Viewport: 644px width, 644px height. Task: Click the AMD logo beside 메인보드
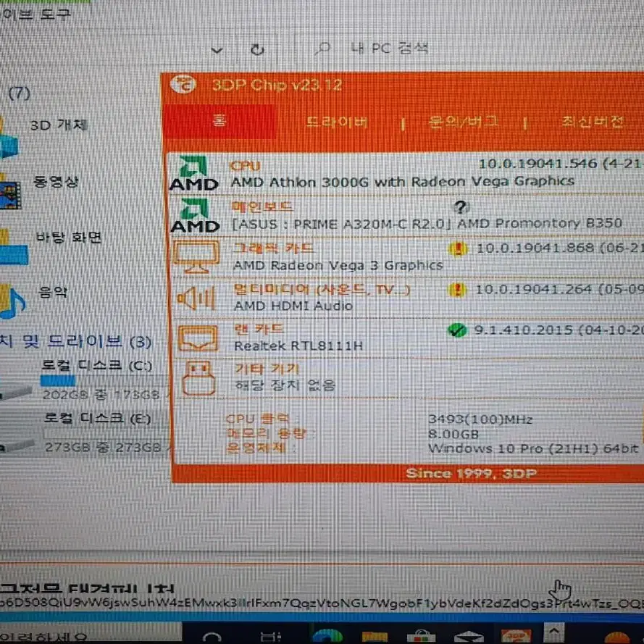[x=195, y=216]
